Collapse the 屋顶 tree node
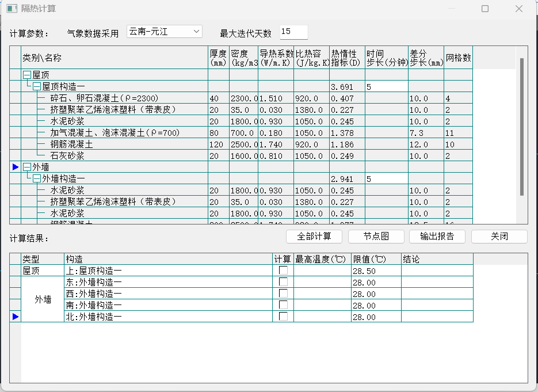This screenshot has height=392, width=538. tap(27, 75)
